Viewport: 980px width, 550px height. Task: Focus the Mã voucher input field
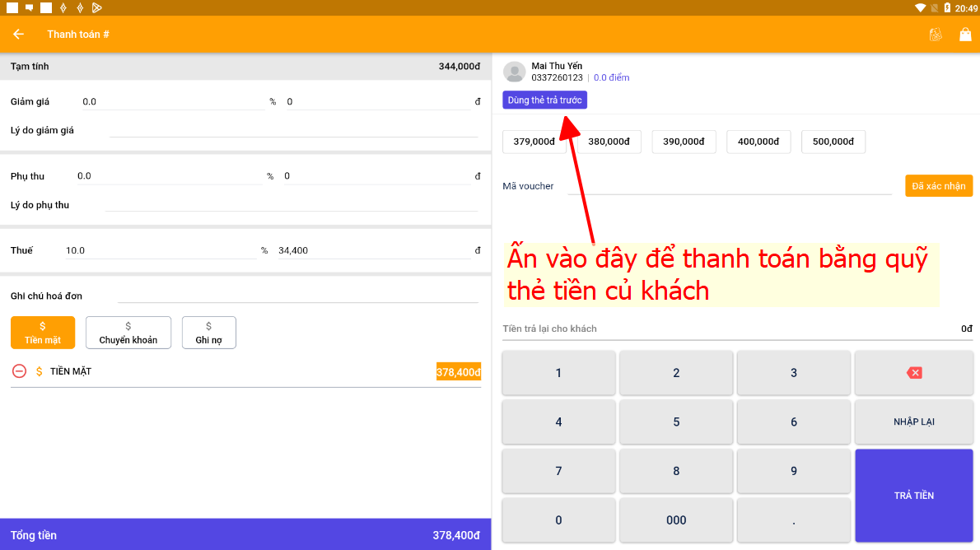(729, 186)
